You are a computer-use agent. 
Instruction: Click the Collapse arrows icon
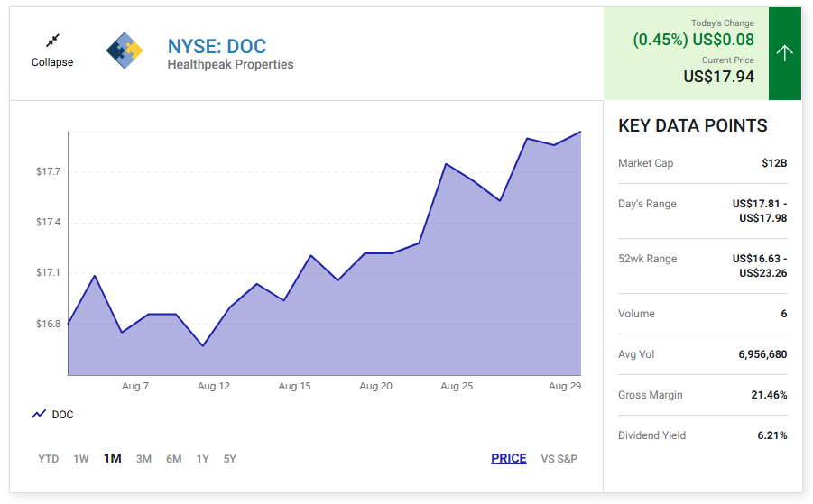coord(52,41)
